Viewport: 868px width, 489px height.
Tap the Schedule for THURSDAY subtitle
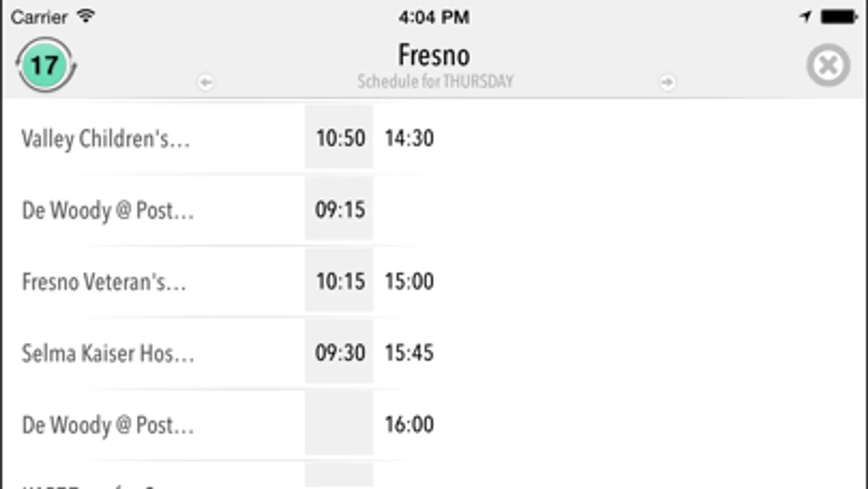[x=435, y=81]
